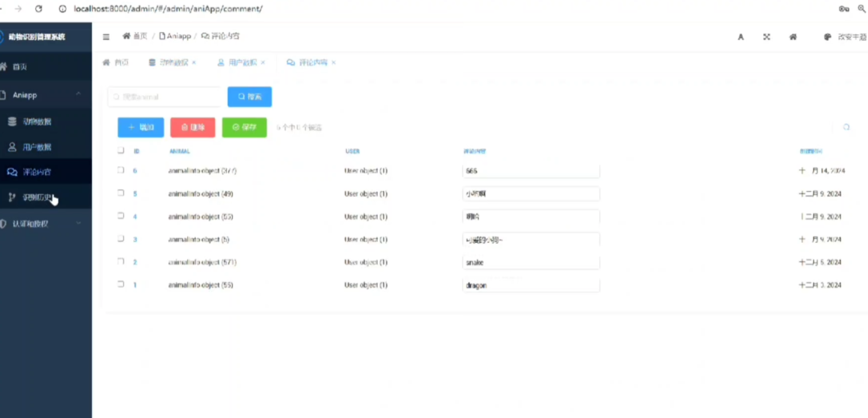Open browser zoom magnifier icon

(861, 9)
